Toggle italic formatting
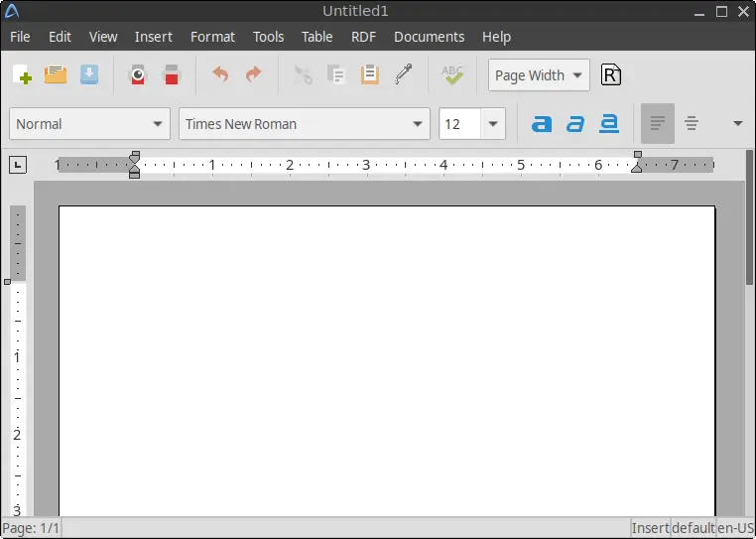Image resolution: width=756 pixels, height=539 pixels. [575, 123]
